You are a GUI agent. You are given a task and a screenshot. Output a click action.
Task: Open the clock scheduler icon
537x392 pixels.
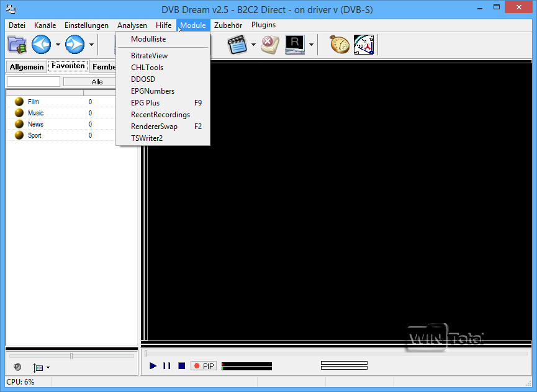click(x=364, y=45)
